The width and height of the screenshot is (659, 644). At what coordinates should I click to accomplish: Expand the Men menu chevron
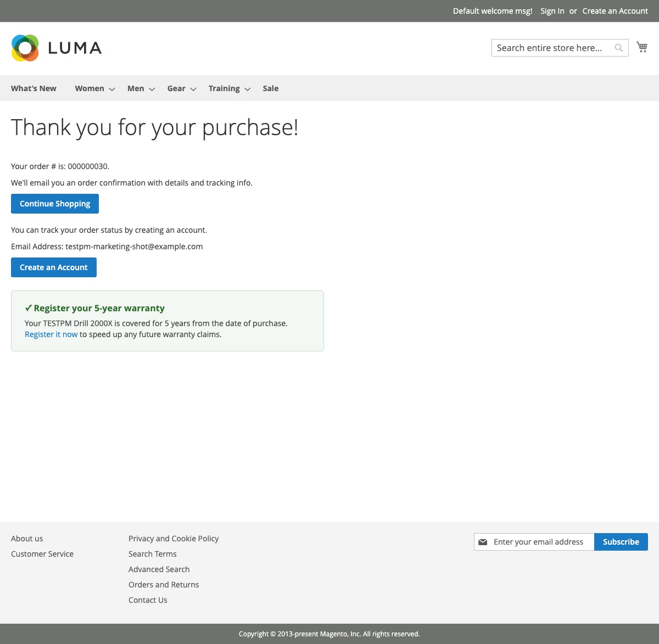tap(152, 89)
